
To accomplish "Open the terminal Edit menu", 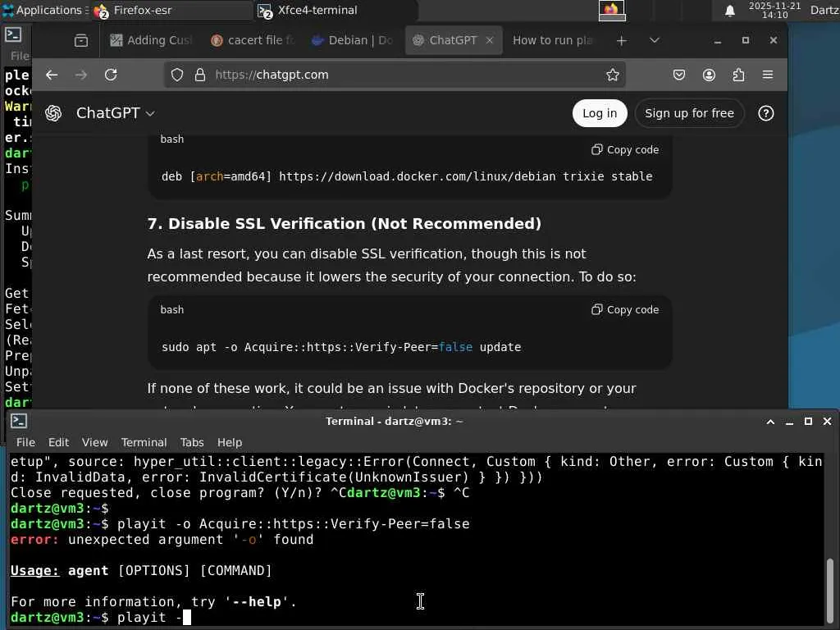I will [x=58, y=442].
